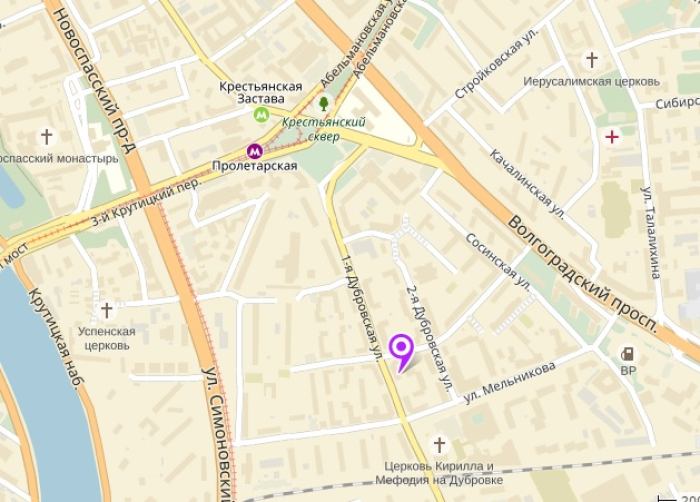Viewport: 700px width, 502px height.
Task: Click the red medical cross icon
Action: 612,137
